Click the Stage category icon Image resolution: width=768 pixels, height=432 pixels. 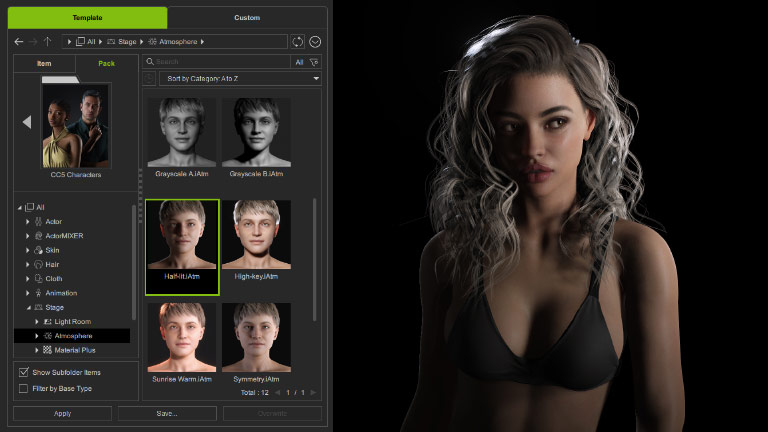tap(38, 307)
